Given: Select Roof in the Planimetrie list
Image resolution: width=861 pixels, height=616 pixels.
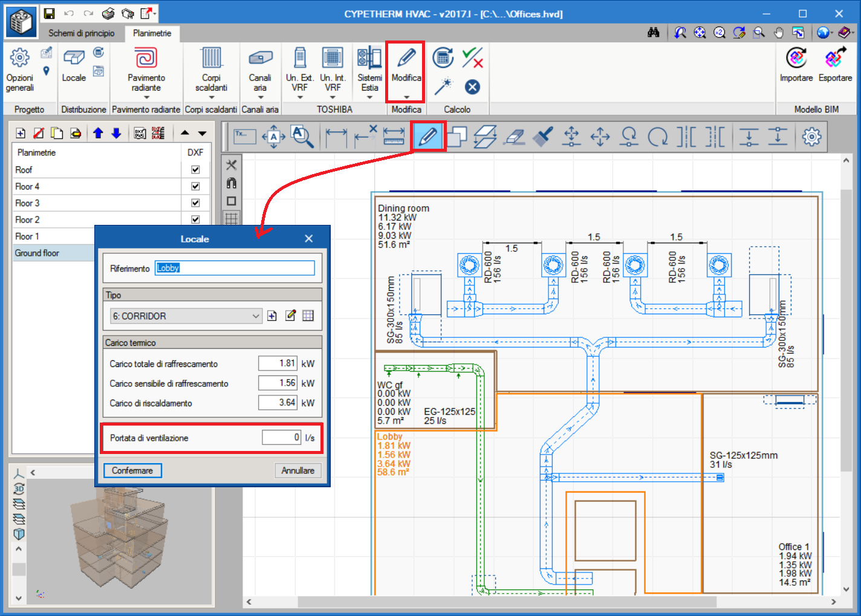Looking at the screenshot, I should [97, 170].
